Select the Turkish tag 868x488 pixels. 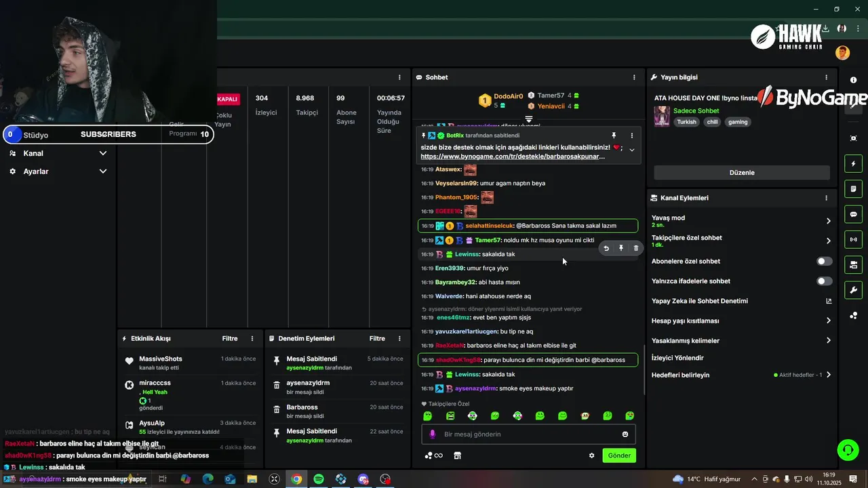click(686, 122)
